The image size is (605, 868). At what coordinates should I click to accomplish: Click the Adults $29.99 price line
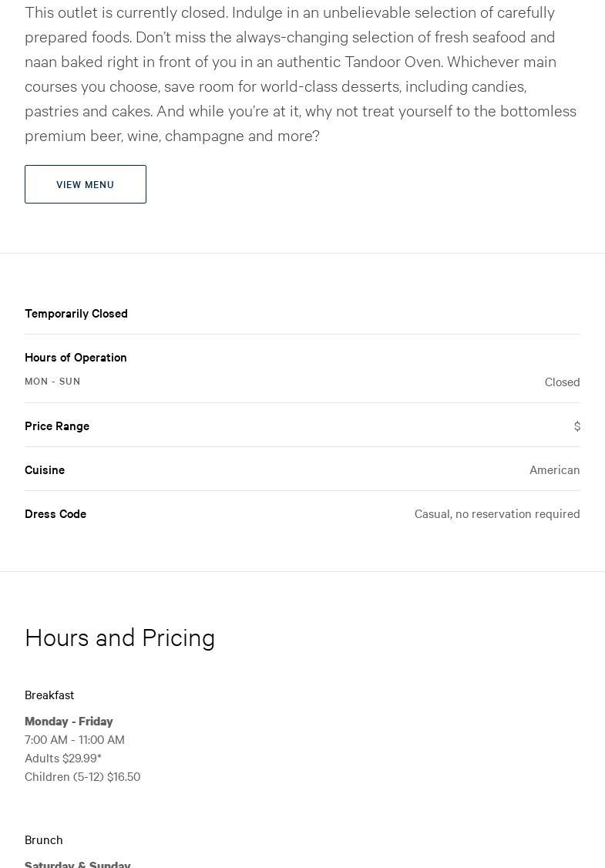pyautogui.click(x=63, y=758)
